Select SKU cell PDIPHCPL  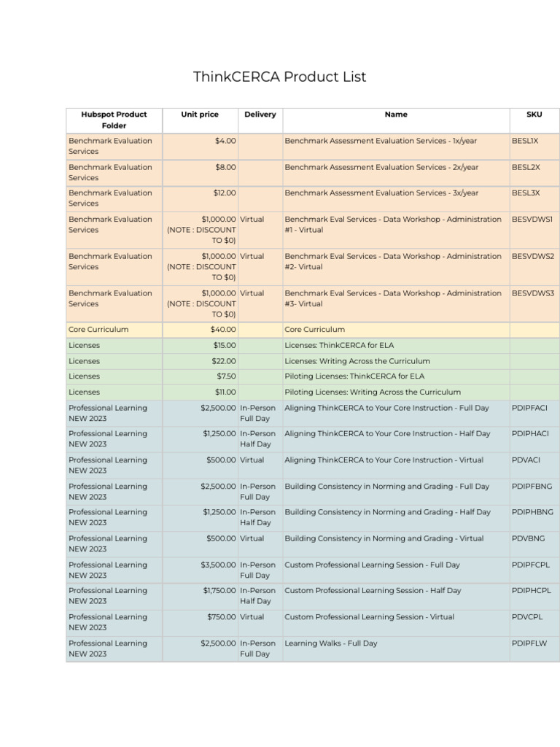pos(534,596)
